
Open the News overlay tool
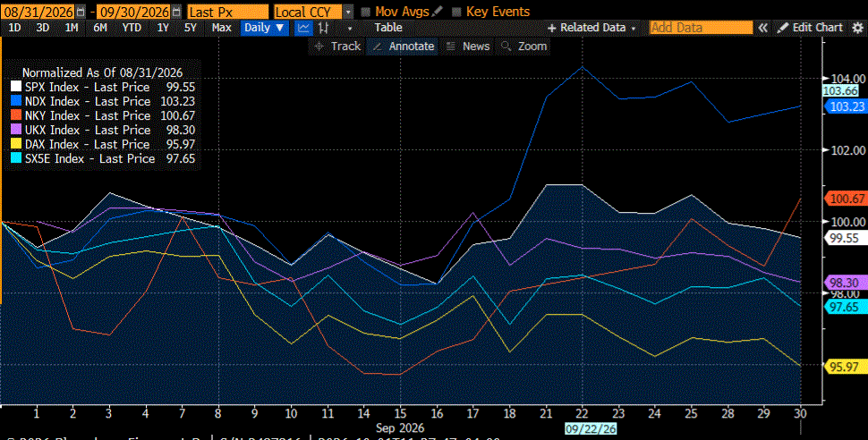[468, 47]
